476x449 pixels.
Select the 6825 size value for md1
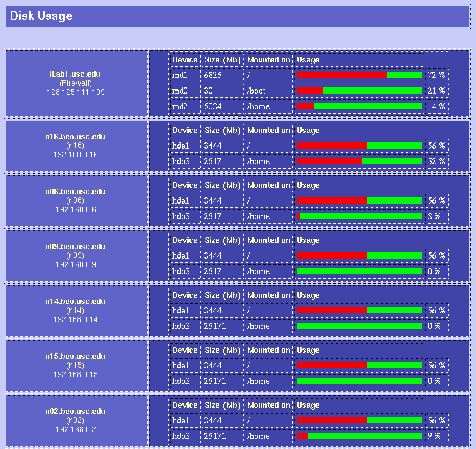212,75
